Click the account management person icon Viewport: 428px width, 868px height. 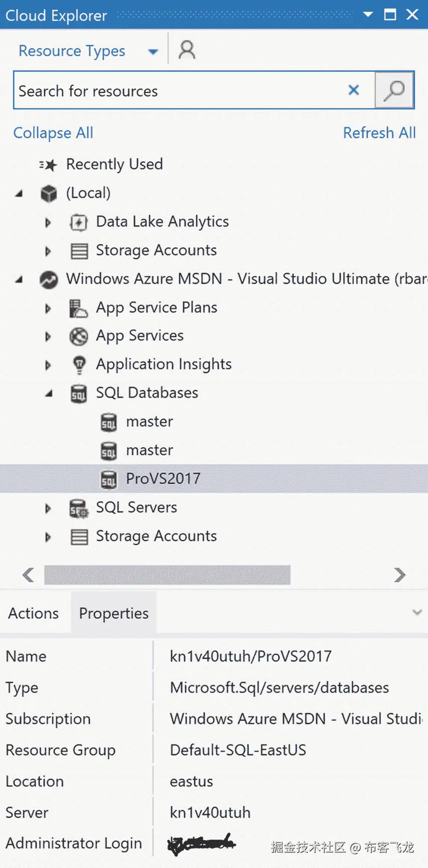tap(187, 50)
